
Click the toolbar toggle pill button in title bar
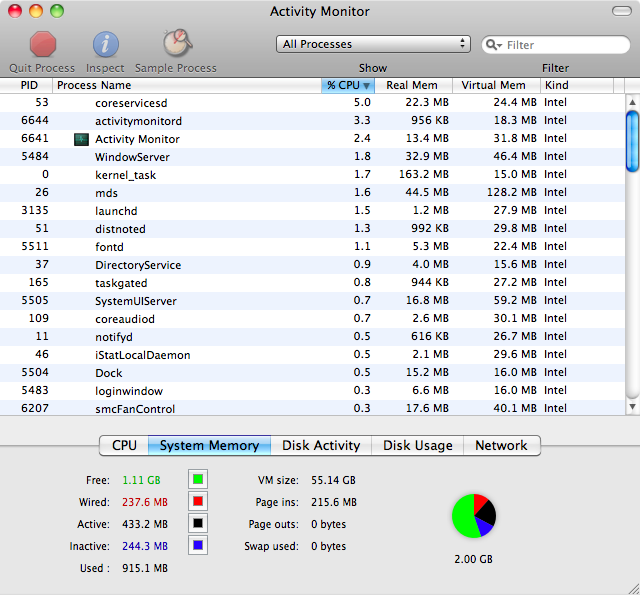(622, 11)
